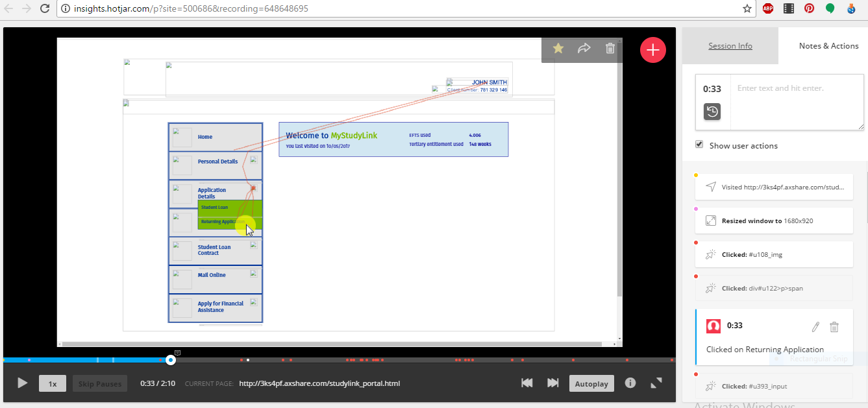This screenshot has width=868, height=408.
Task: Click the timeline playhead handle
Action: coord(170,359)
